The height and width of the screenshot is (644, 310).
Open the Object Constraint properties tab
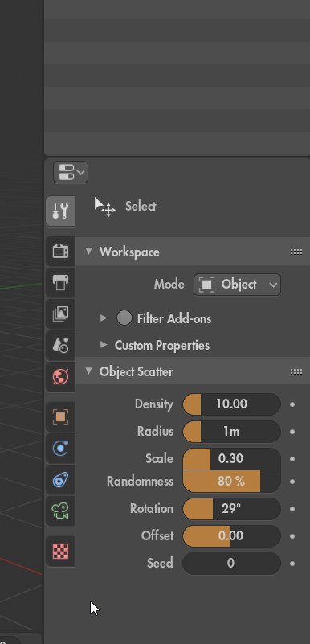click(x=61, y=480)
